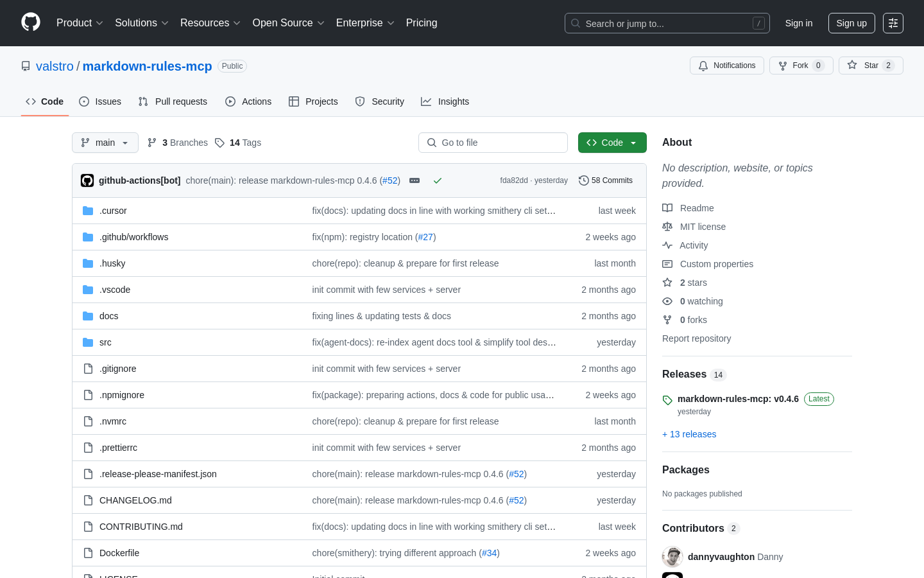The image size is (924, 578).
Task: Open the main branch selector dropdown
Action: coord(105,143)
